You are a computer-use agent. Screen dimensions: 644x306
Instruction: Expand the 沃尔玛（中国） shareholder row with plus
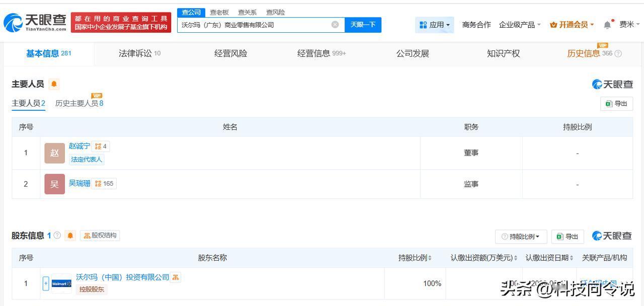(46, 283)
